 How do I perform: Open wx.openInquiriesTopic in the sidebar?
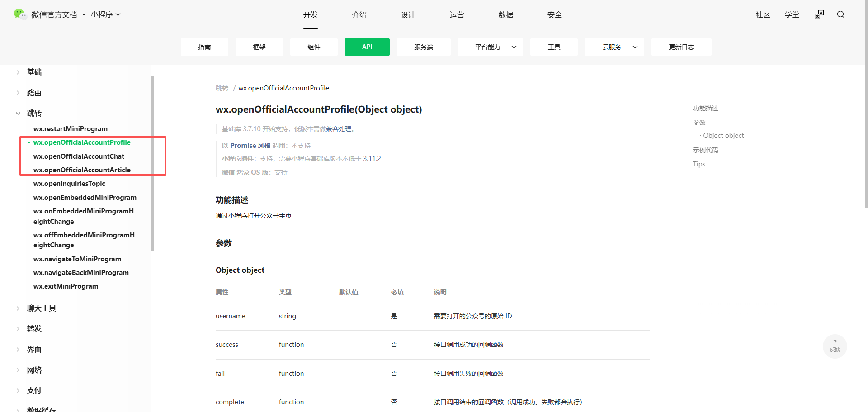click(x=69, y=184)
